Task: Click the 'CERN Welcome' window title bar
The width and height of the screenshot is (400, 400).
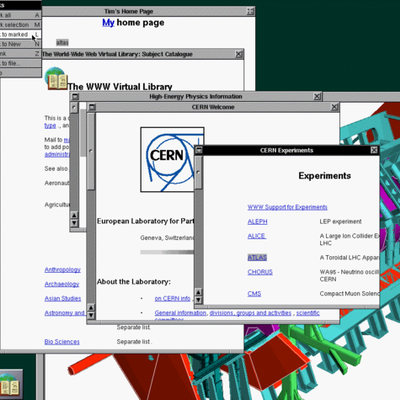Action: click(213, 107)
